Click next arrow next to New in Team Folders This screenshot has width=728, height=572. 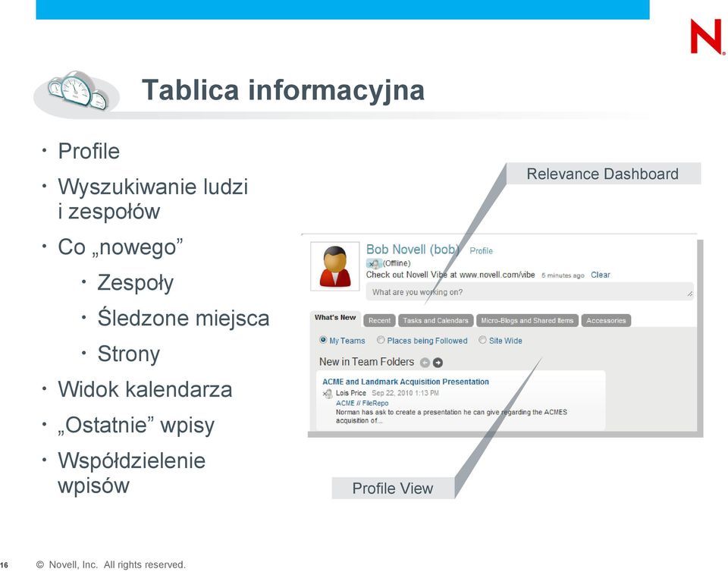coord(438,363)
